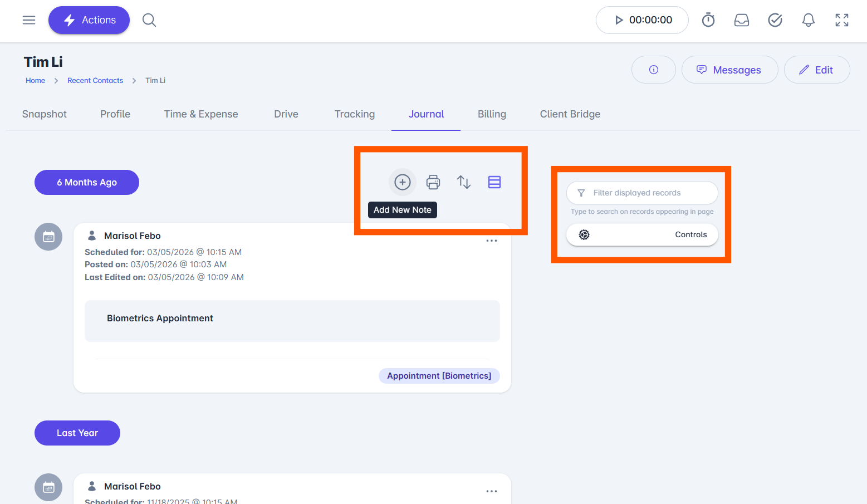
Task: Click the Last Year label
Action: coord(77,433)
